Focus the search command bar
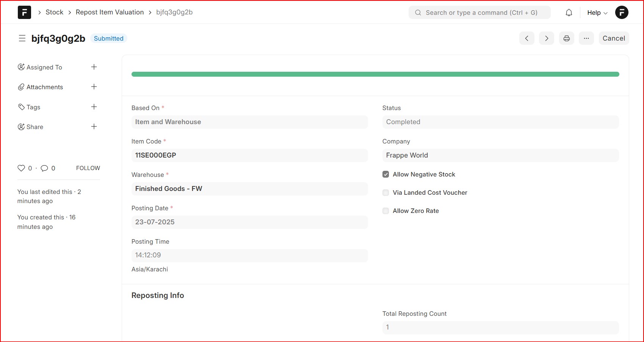This screenshot has width=644, height=342. click(x=479, y=13)
